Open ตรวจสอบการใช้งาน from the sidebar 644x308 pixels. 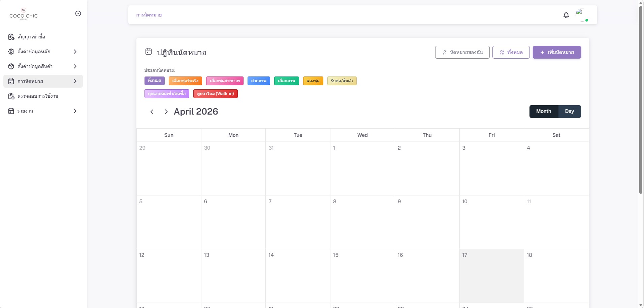pyautogui.click(x=38, y=96)
